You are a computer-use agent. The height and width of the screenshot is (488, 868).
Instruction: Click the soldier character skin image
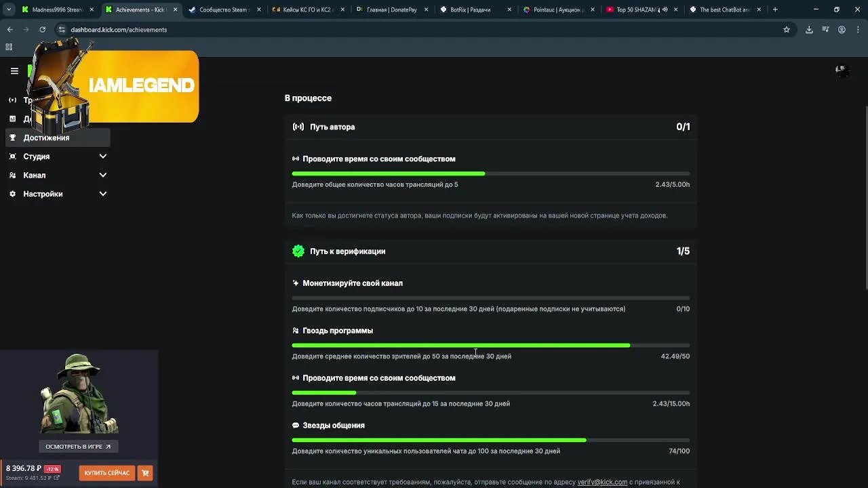[79, 394]
